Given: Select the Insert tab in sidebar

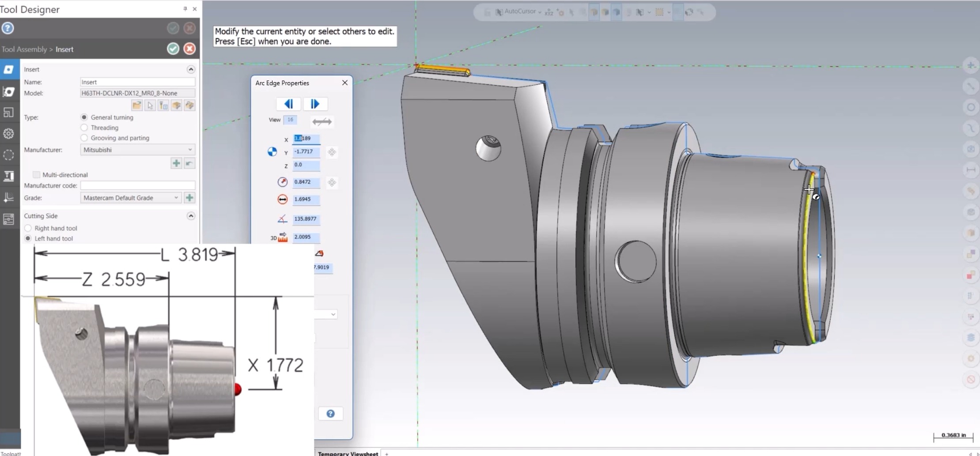Looking at the screenshot, I should coord(9,70).
